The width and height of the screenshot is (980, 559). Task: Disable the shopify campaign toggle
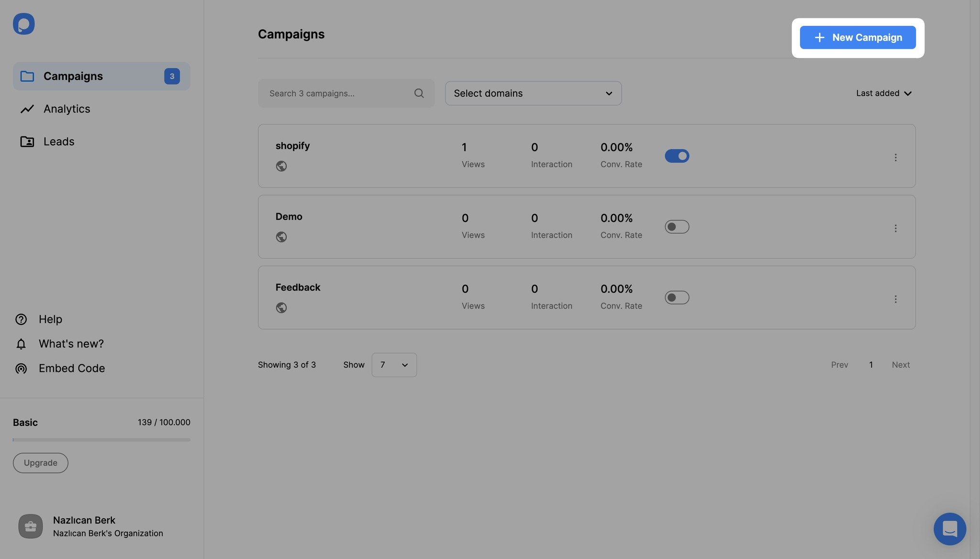677,156
